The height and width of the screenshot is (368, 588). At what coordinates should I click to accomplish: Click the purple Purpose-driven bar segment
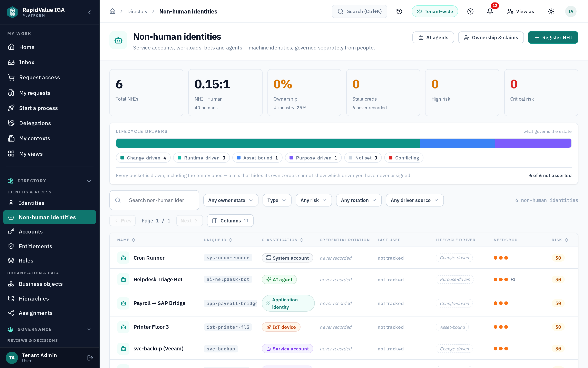point(533,143)
